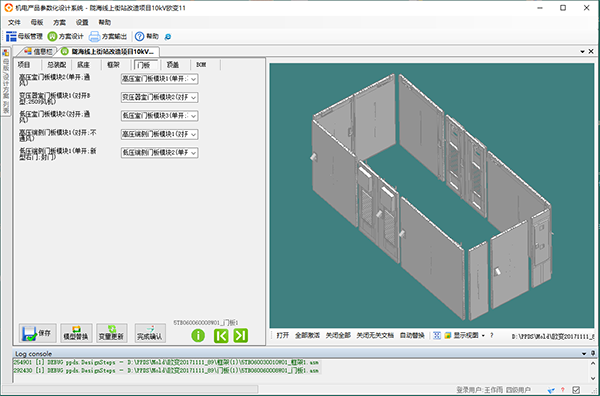
Task: Click the 模型替换 button
Action: pos(76,333)
